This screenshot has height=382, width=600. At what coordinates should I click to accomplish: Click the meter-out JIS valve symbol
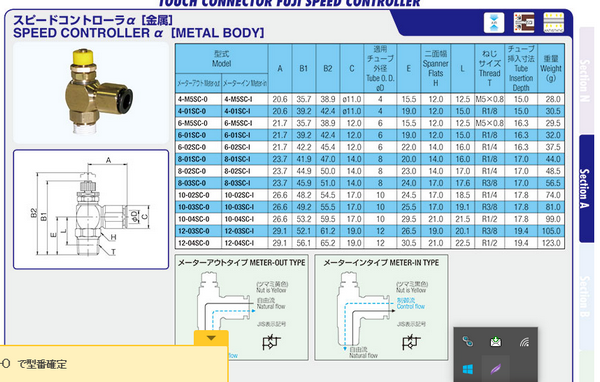(x=271, y=342)
